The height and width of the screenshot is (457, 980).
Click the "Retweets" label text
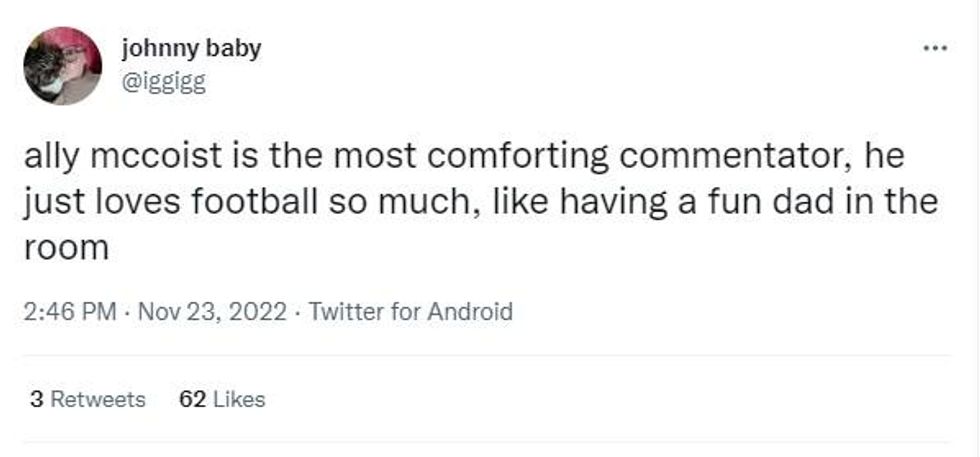(97, 399)
